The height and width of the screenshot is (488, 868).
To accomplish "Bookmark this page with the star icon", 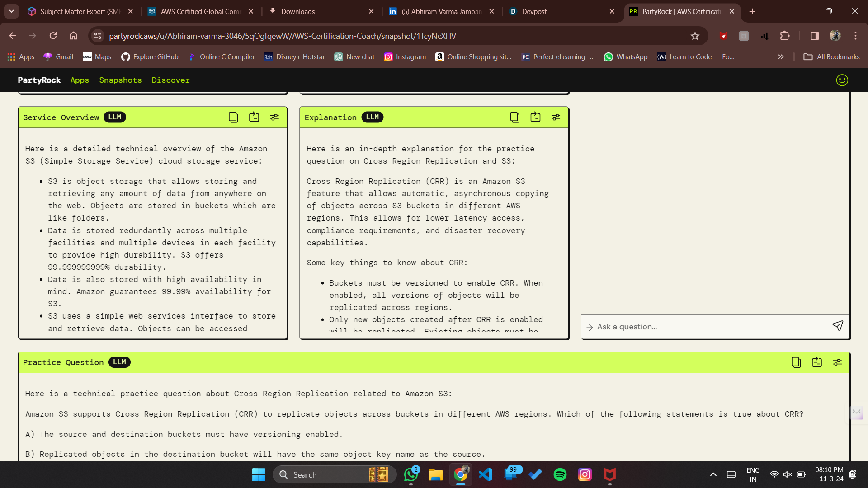I will [x=695, y=36].
